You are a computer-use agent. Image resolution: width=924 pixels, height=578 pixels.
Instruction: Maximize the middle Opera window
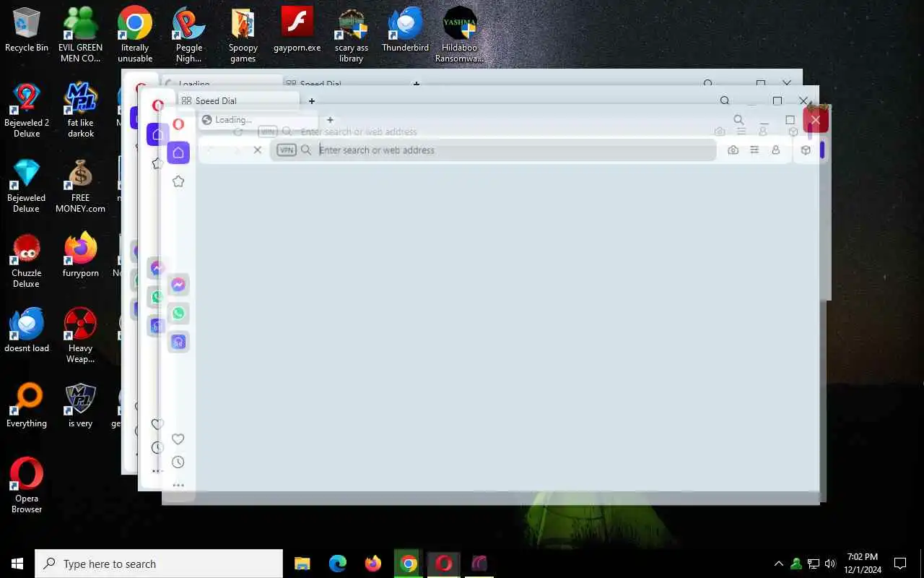(777, 101)
